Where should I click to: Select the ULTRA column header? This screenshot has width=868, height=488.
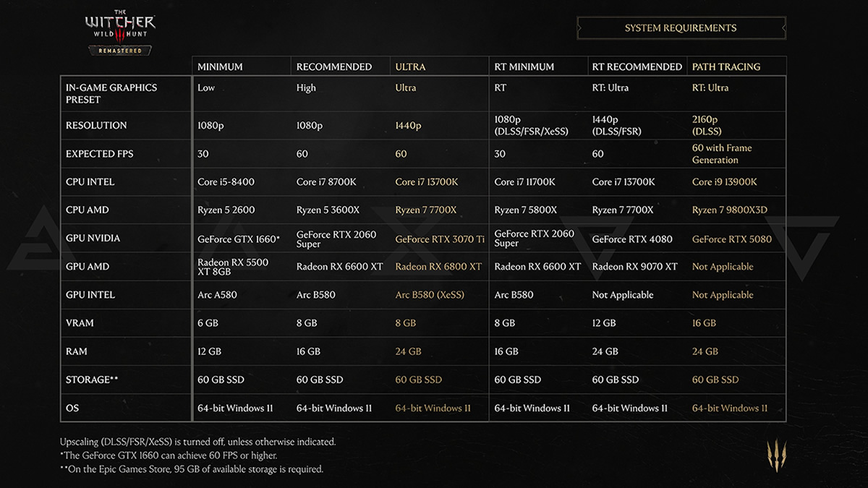click(410, 67)
